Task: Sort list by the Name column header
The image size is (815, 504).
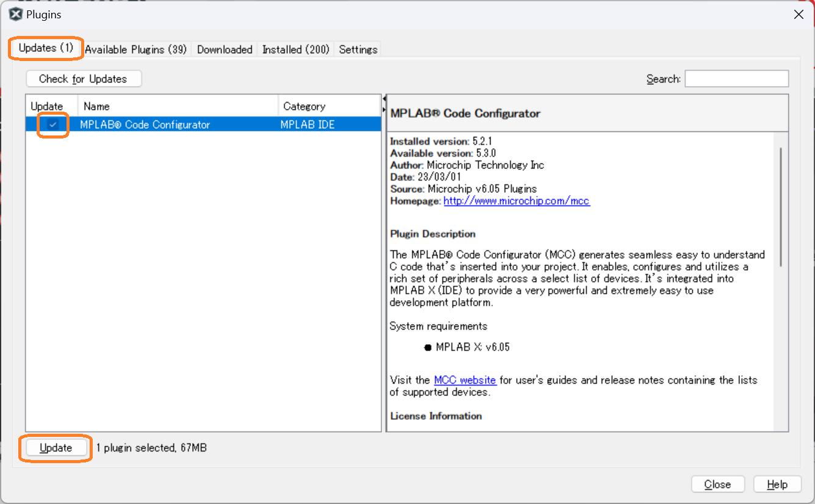Action: 178,106
